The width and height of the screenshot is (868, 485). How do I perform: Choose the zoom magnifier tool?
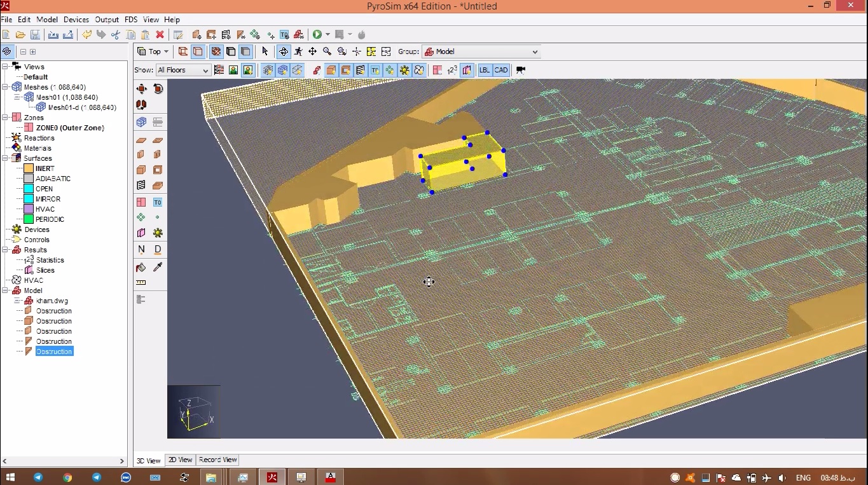pos(327,51)
